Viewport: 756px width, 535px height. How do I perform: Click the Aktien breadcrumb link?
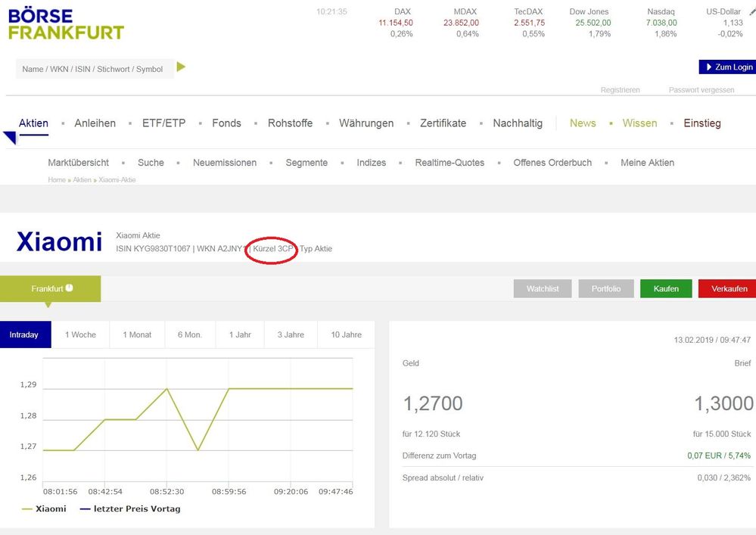click(x=81, y=180)
